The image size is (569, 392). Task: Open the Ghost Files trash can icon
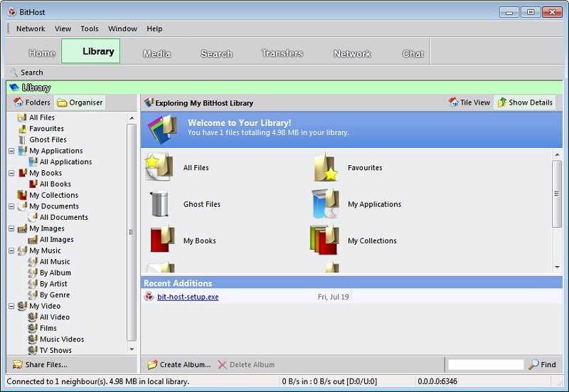[159, 204]
